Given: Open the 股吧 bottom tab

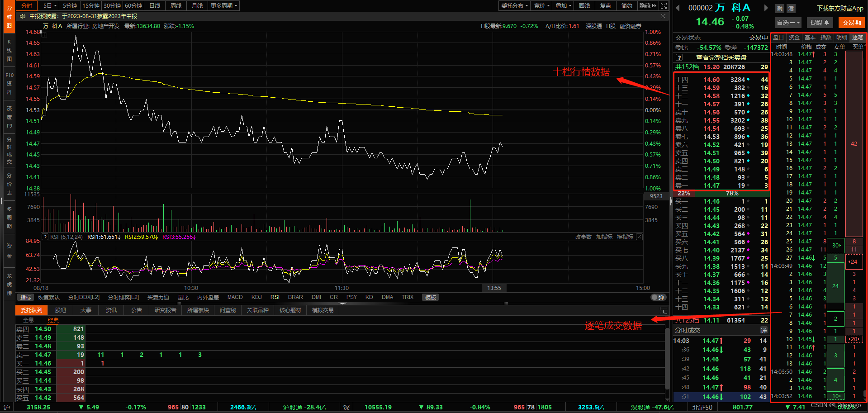Looking at the screenshot, I should pyautogui.click(x=61, y=310).
